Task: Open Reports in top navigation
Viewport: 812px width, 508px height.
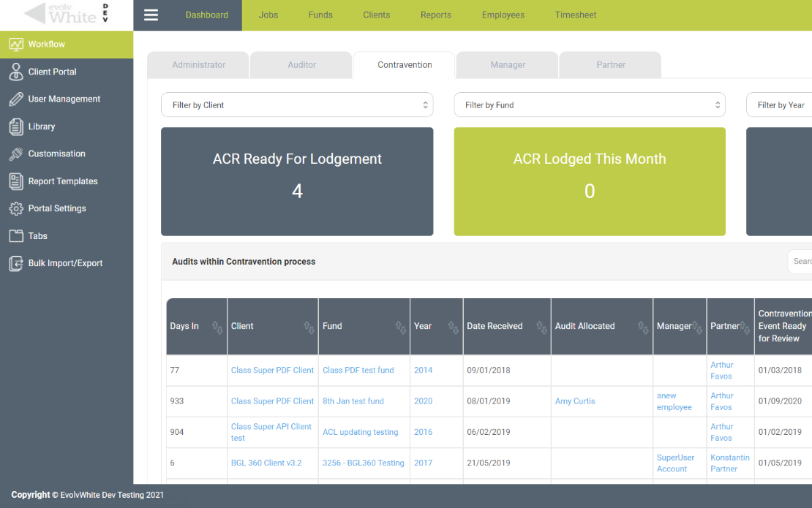Action: (435, 15)
